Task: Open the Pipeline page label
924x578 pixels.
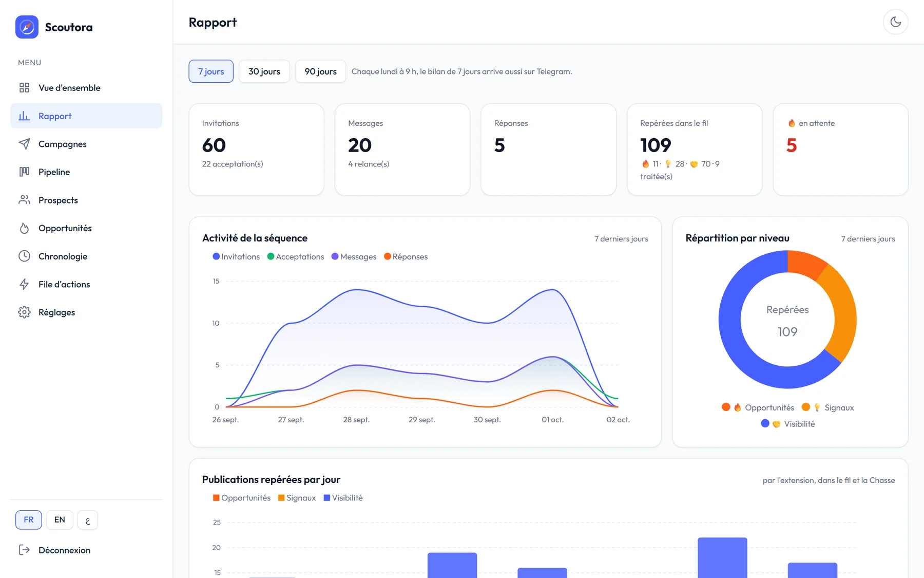Action: 54,172
